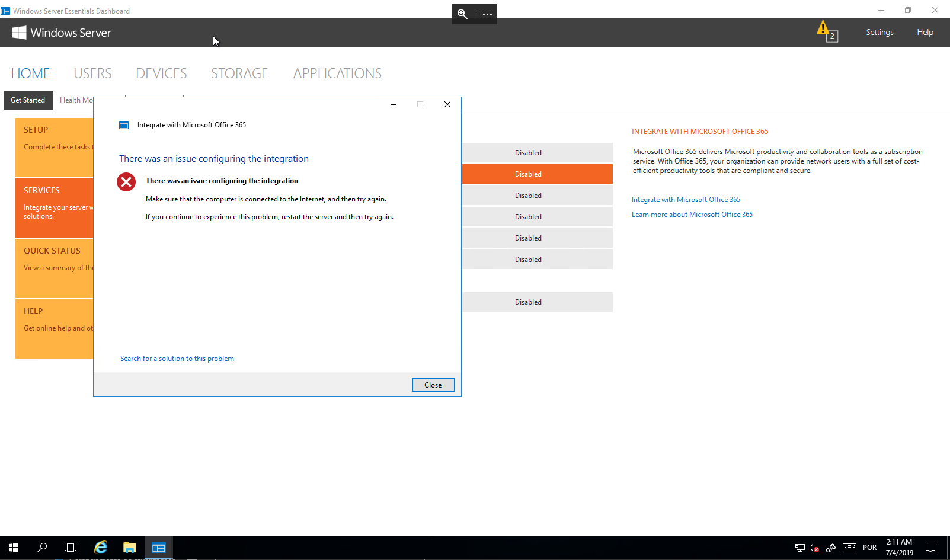
Task: Select the highlighted Disabled service row
Action: point(528,174)
